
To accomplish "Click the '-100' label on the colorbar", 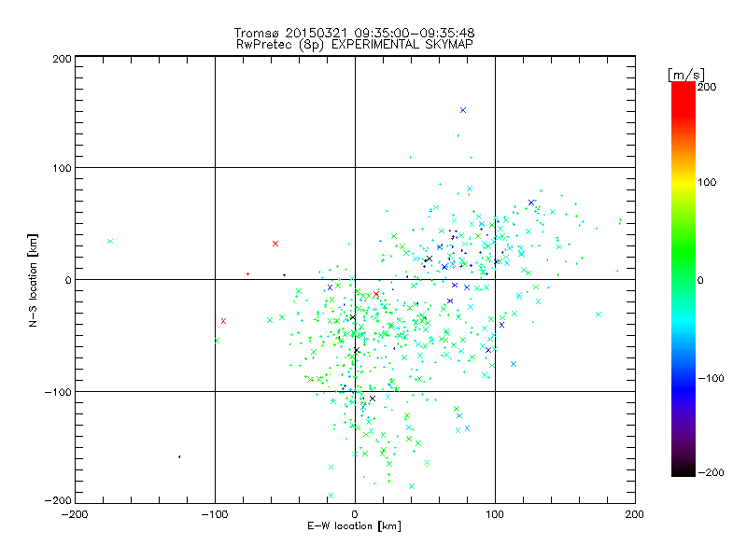I will 711,378.
